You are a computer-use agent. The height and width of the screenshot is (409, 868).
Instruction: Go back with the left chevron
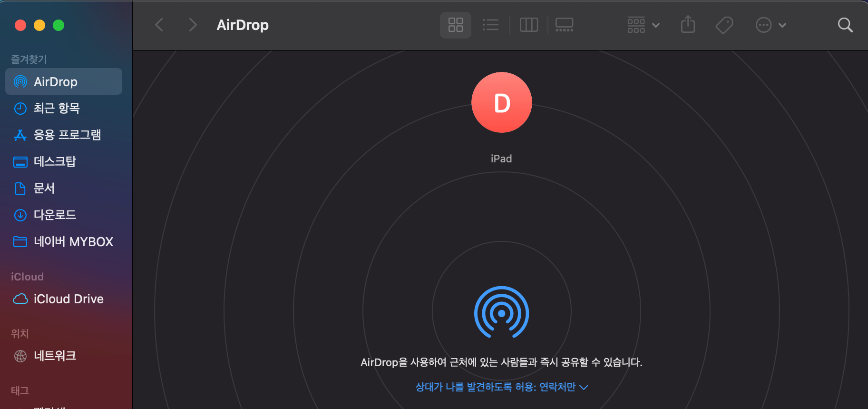(x=159, y=25)
